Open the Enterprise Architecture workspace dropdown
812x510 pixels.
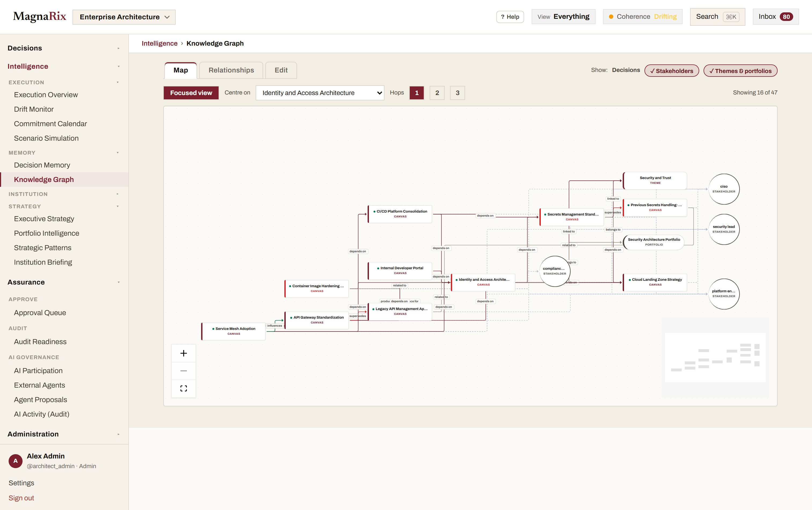click(124, 17)
